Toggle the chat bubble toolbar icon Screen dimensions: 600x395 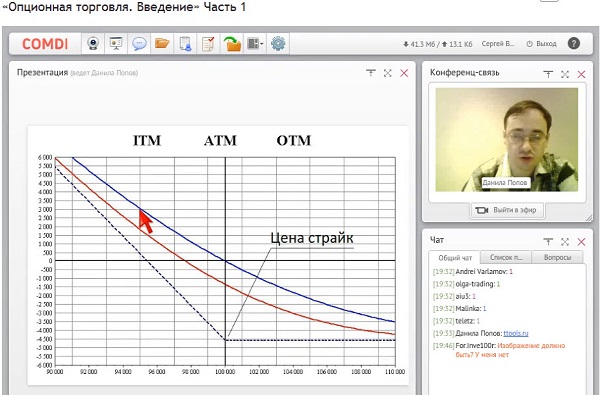(x=139, y=43)
